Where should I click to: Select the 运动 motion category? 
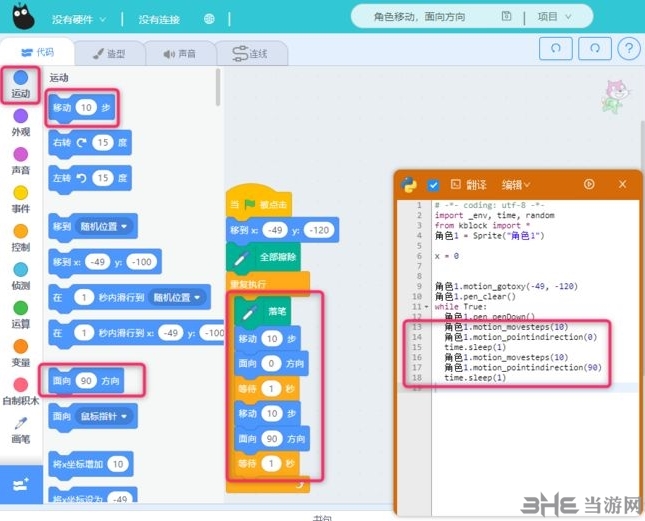coord(21,84)
